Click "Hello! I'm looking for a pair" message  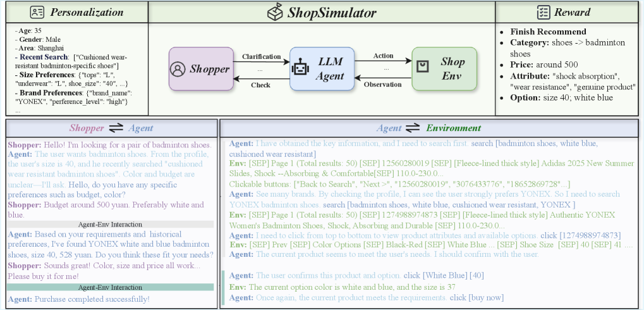click(109, 145)
